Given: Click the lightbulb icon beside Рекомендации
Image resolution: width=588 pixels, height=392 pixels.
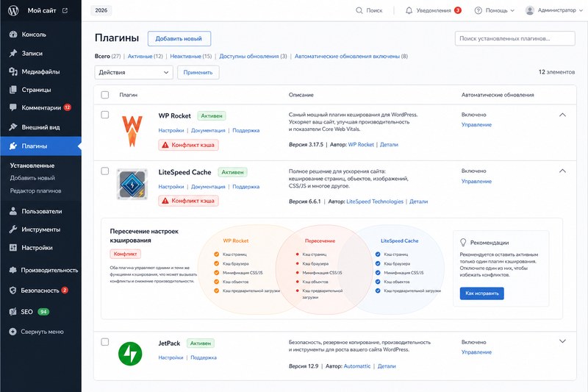Looking at the screenshot, I should coord(463,242).
